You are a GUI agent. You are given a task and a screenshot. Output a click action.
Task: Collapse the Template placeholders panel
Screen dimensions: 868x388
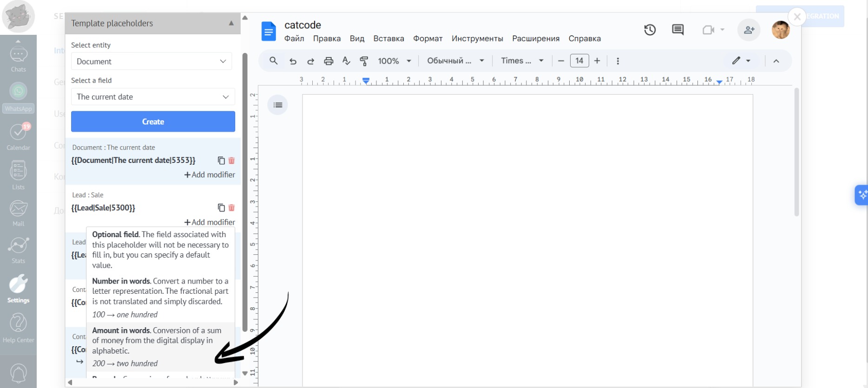231,23
